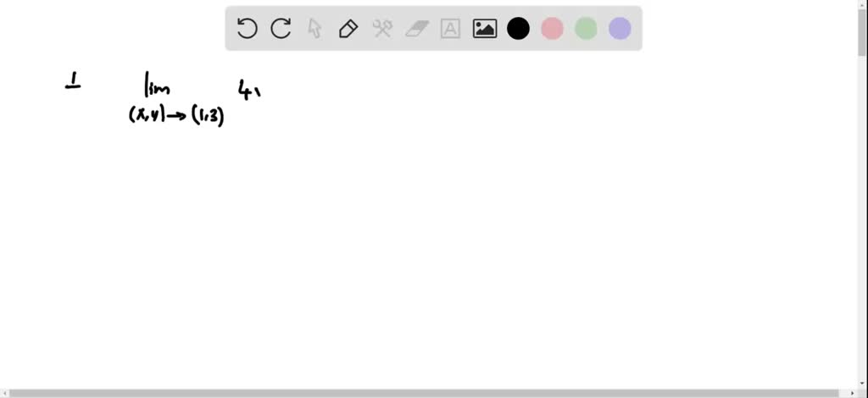Choose the black ink color
Viewport: 868px width, 398px height.
click(x=518, y=28)
